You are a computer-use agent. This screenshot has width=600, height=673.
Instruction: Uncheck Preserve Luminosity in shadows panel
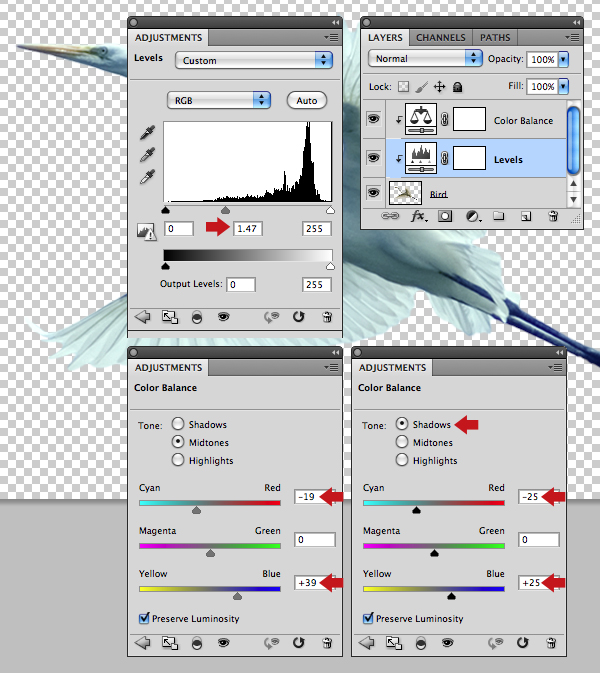point(368,618)
